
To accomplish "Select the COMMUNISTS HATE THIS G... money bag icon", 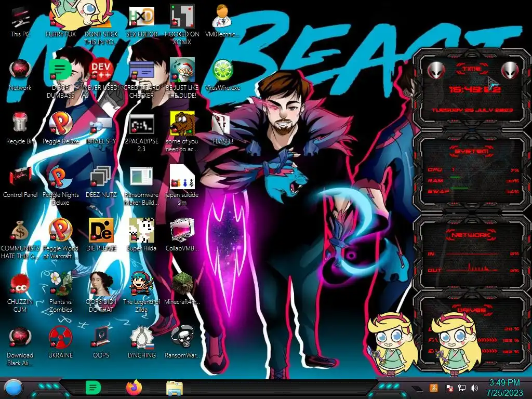I will point(20,240).
